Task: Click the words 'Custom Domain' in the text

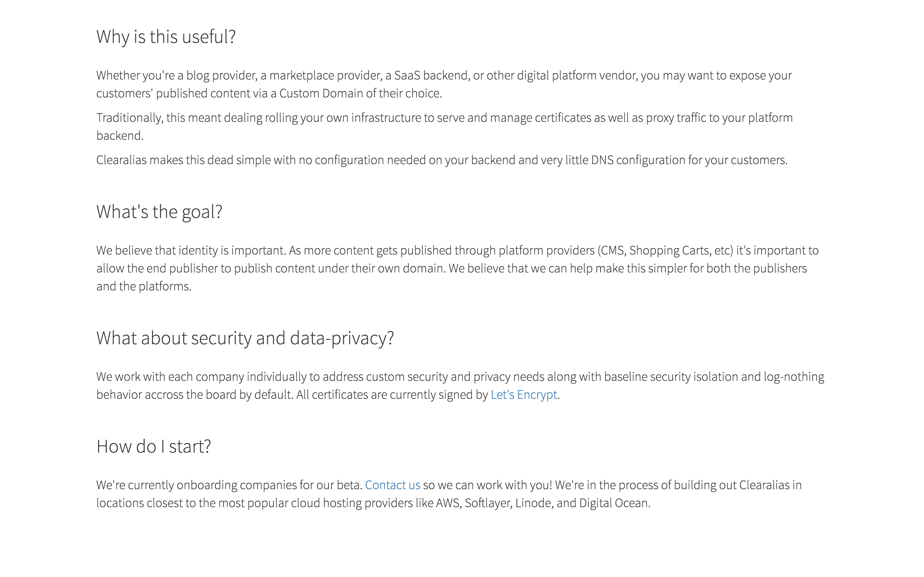Action: click(x=321, y=94)
